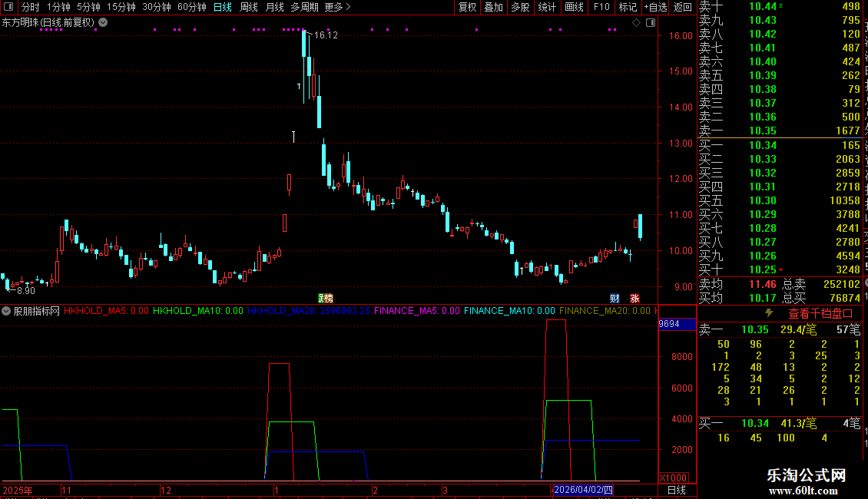Click the 多股 multi-stock button
The width and height of the screenshot is (868, 499).
(520, 7)
